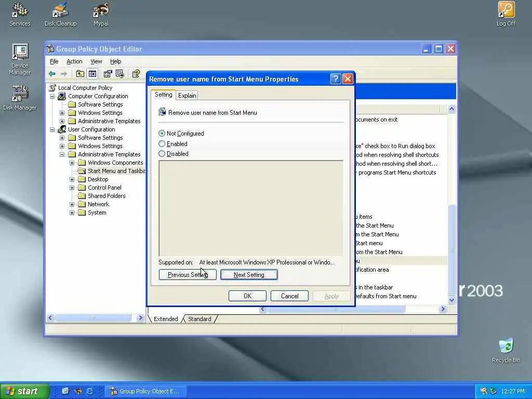Viewport: 532px width, 399px height.
Task: Expand the Network tree node
Action: click(72, 204)
